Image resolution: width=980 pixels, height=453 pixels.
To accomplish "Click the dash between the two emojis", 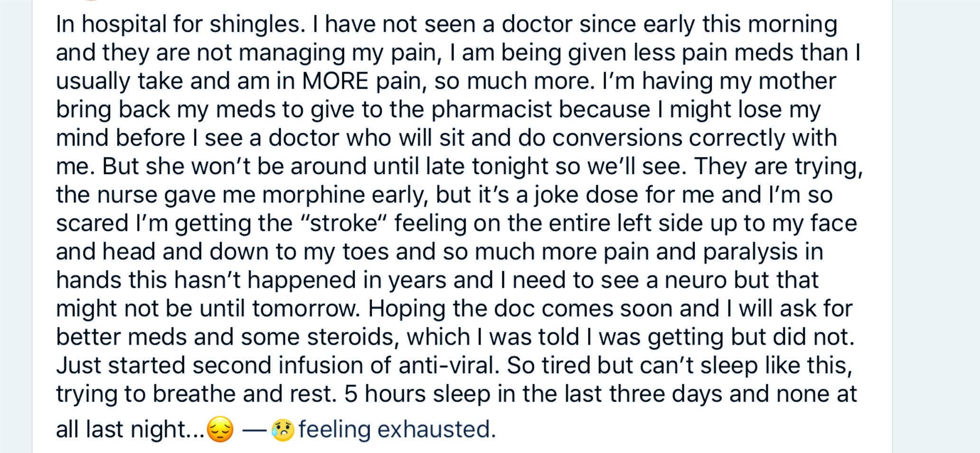I will pos(254,431).
